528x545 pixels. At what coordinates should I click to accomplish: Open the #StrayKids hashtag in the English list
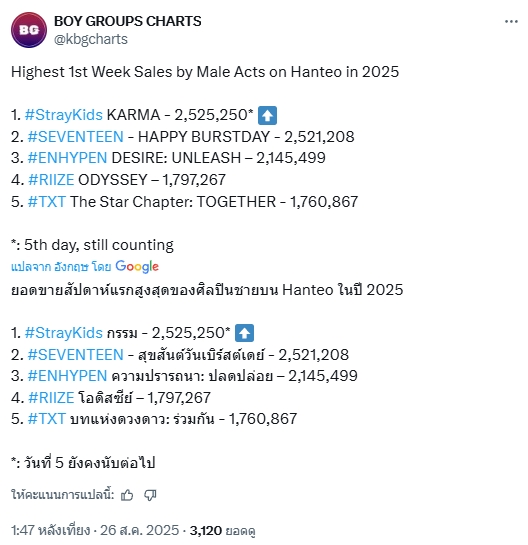click(x=64, y=115)
